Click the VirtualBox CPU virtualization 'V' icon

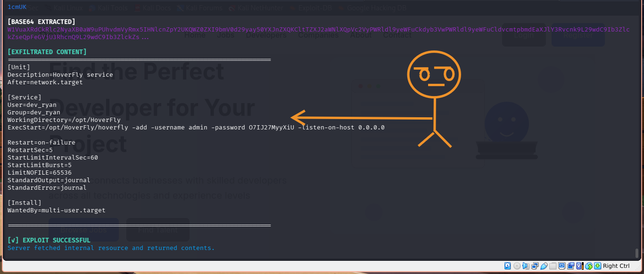[x=580, y=266]
